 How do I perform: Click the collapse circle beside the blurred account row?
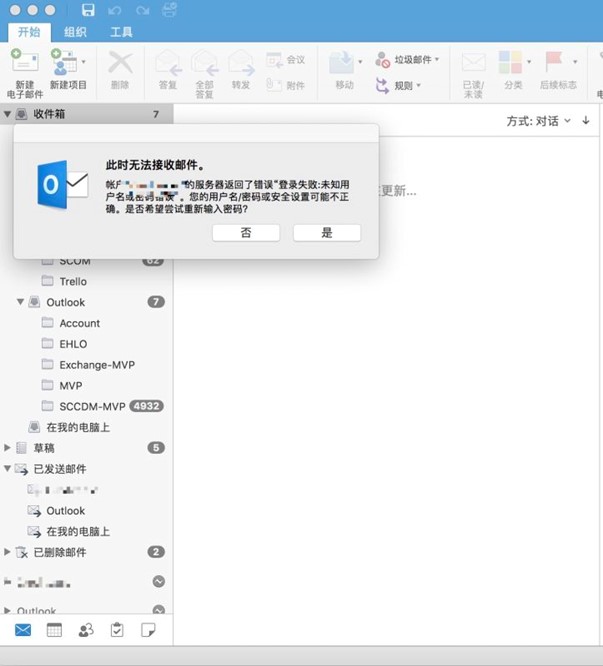click(159, 581)
